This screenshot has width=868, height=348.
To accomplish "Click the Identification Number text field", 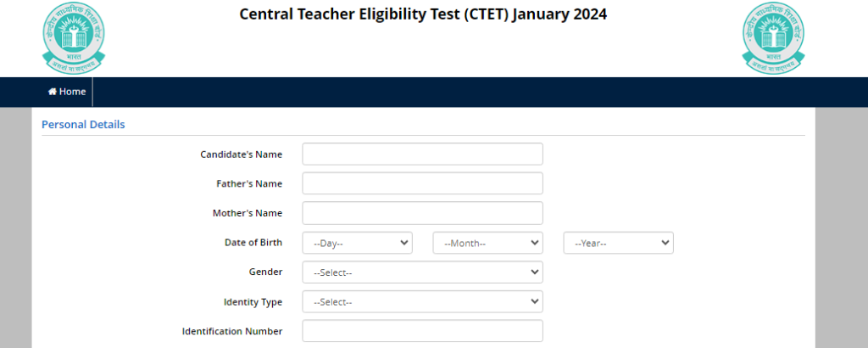I will [x=422, y=331].
